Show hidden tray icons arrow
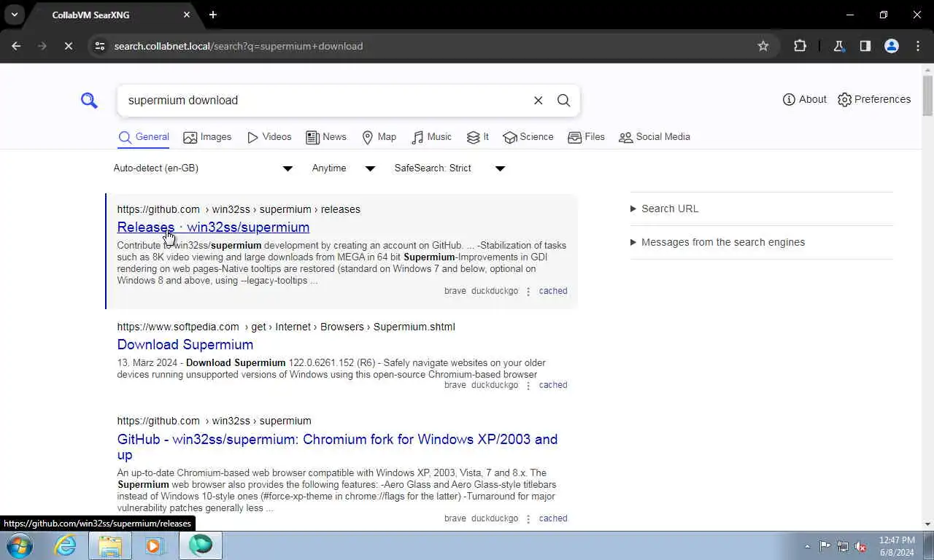The height and width of the screenshot is (560, 934). [x=807, y=546]
